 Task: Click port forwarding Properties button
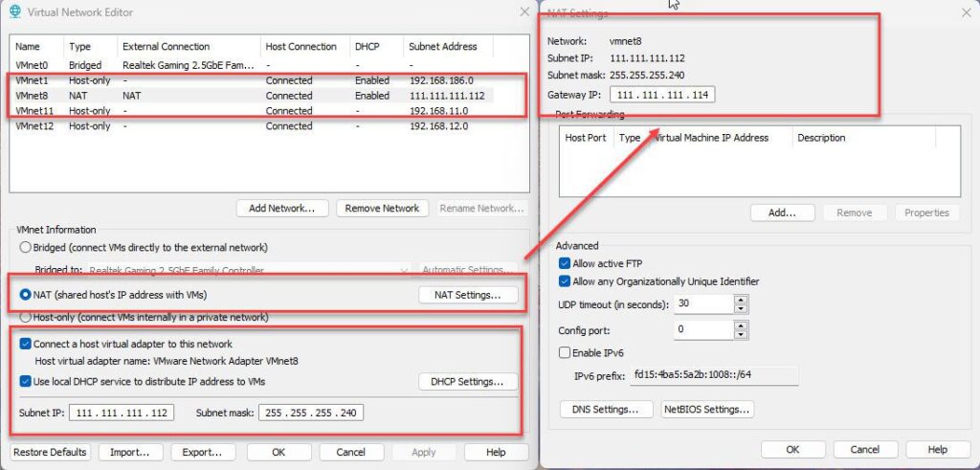926,213
